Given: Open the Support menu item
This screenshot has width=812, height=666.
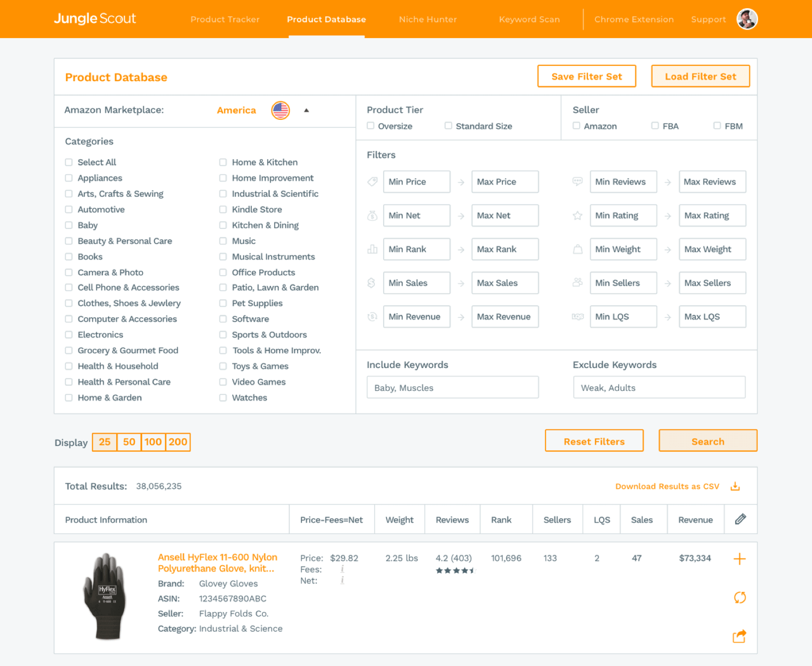Looking at the screenshot, I should tap(708, 19).
